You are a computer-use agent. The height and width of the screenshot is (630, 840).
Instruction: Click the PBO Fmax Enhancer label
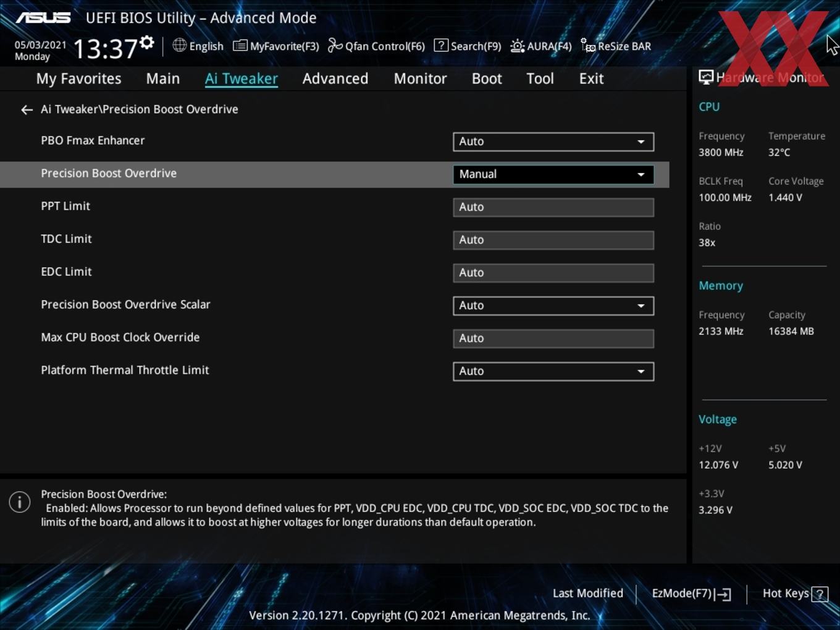[x=93, y=140]
